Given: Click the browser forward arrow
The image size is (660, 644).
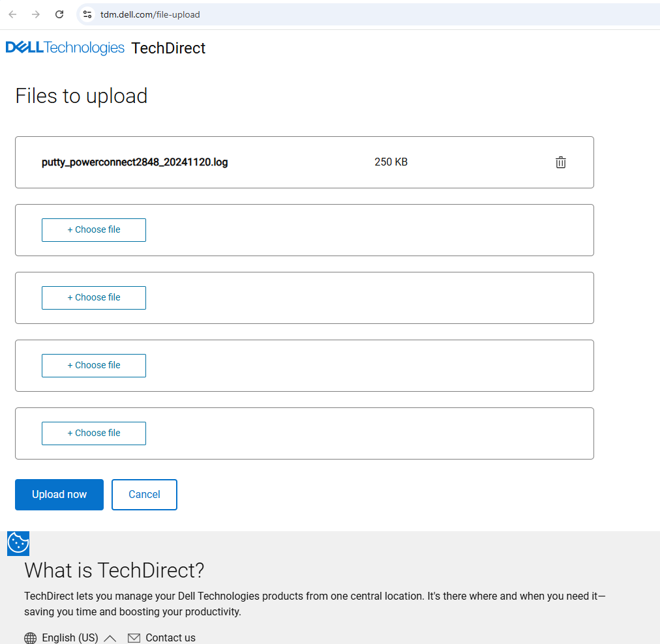Looking at the screenshot, I should 36,14.
